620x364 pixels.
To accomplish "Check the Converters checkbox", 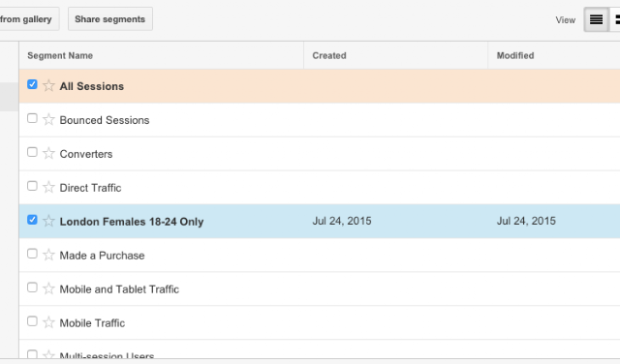I will (x=32, y=152).
